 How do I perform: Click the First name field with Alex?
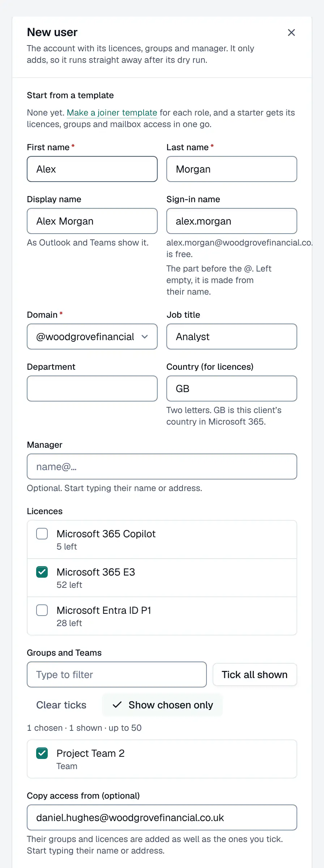click(x=92, y=169)
